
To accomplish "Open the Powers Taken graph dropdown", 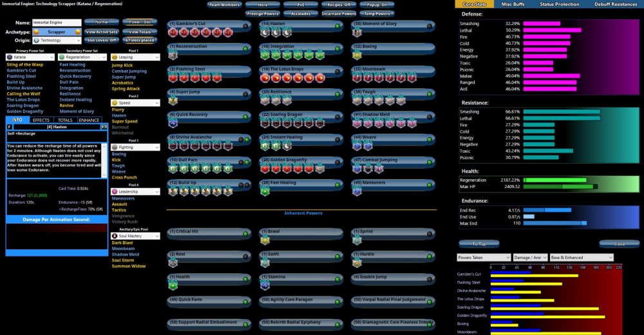I will tap(484, 257).
